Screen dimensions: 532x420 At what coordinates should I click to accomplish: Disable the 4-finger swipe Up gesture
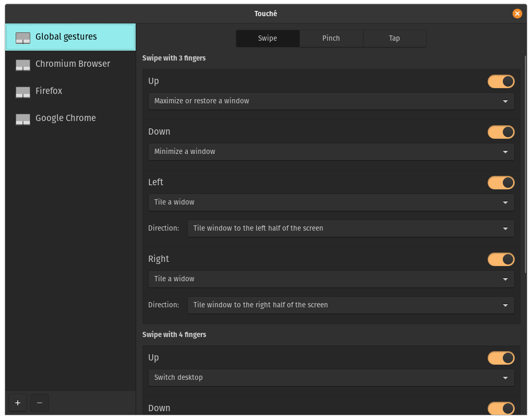point(501,358)
